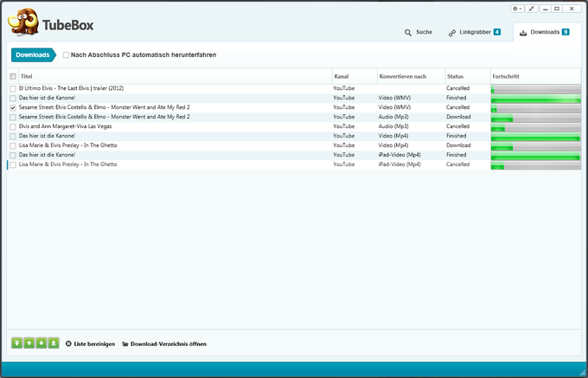This screenshot has height=378, width=588.
Task: Click progress bar of Lisa Marie iPad-Video
Action: point(536,164)
